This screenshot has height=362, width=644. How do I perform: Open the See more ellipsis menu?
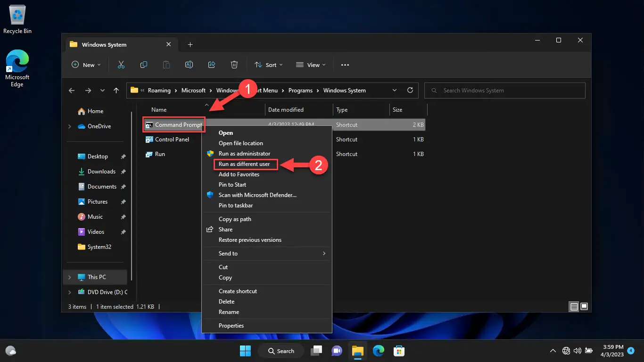tap(345, 65)
